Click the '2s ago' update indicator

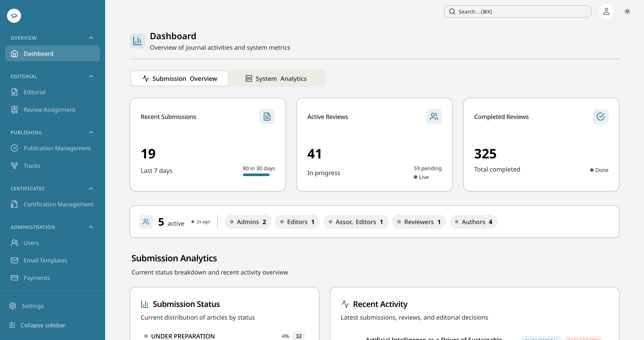point(201,222)
